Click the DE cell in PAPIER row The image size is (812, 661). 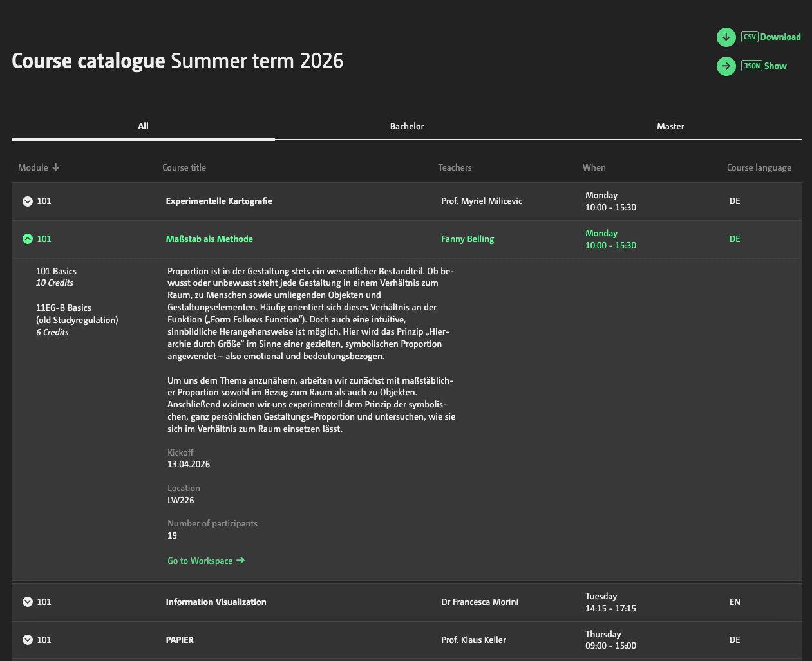735,640
